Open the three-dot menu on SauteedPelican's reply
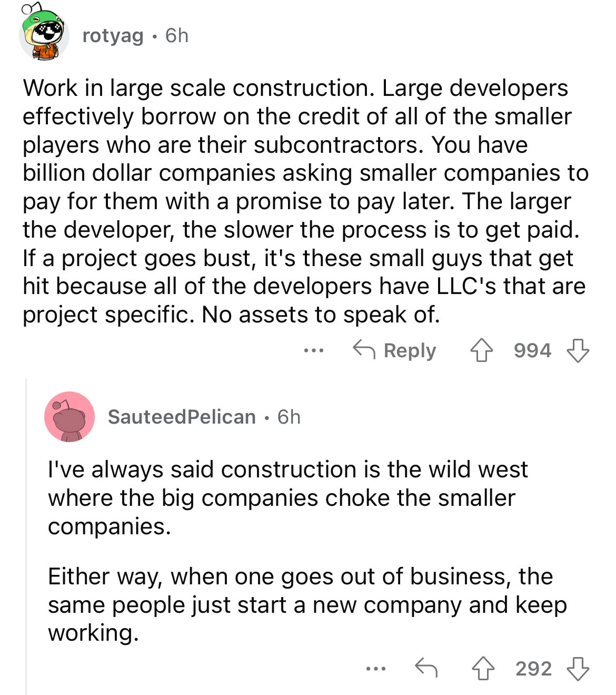Screen dimensions: 616x695 click(376, 669)
